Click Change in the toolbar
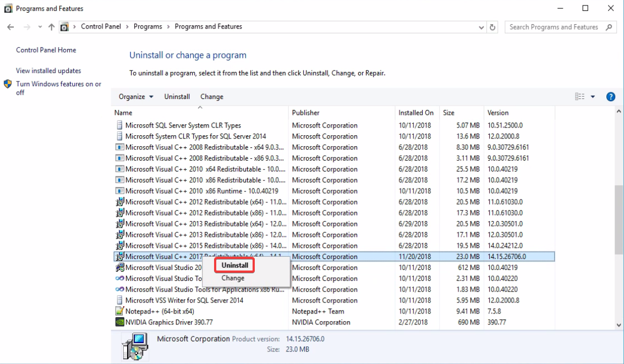This screenshot has width=624, height=364. pos(212,97)
